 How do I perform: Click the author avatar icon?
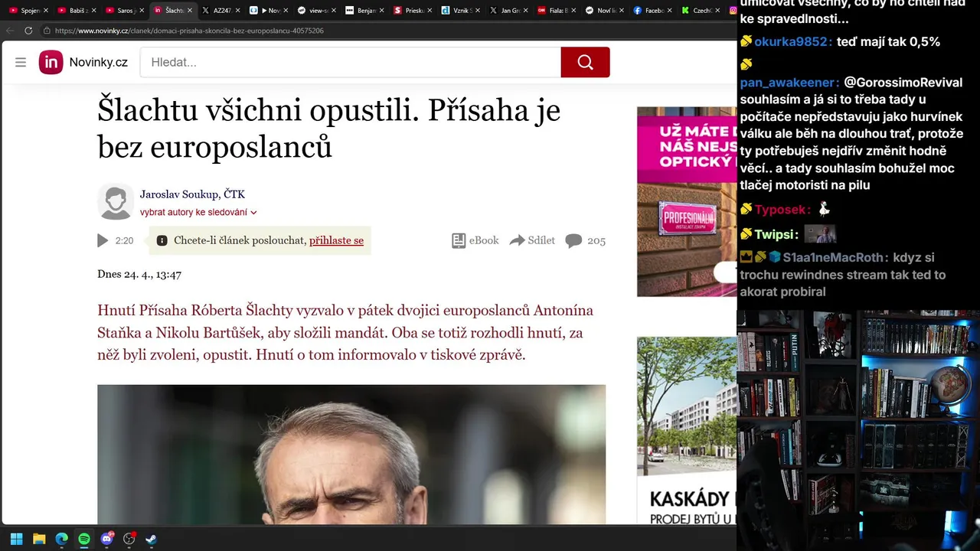click(x=116, y=202)
